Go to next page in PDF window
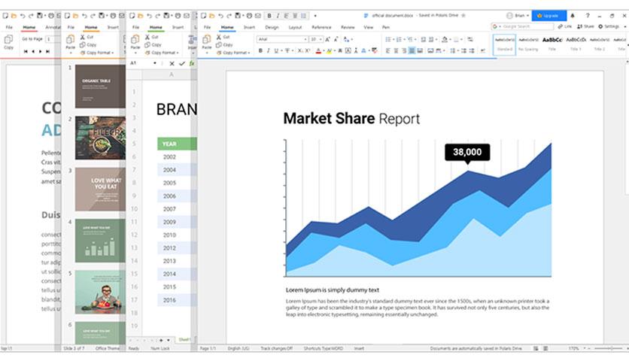Viewport: 629px width, 364px height. 41,51
